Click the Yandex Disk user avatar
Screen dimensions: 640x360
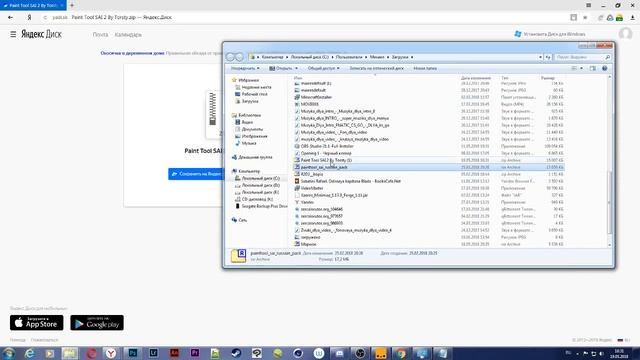[625, 34]
